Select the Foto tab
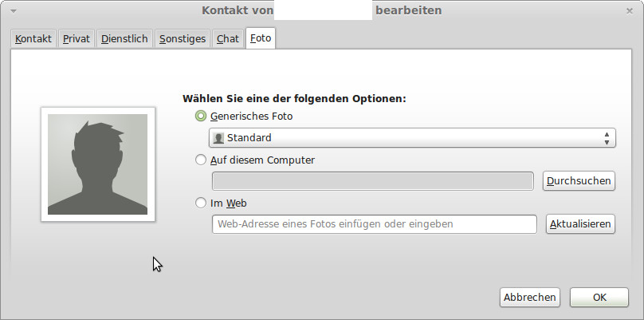Viewport: 644px width, 320px height. tap(261, 38)
